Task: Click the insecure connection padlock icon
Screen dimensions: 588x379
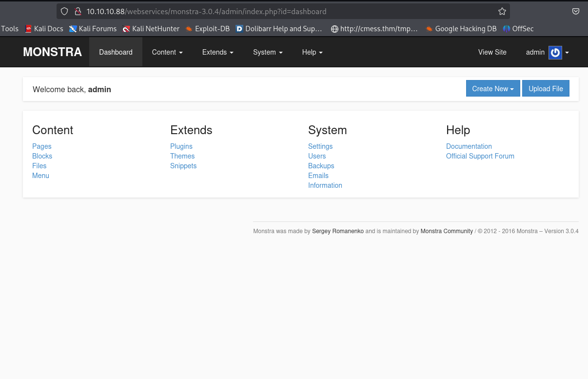Action: tap(77, 11)
